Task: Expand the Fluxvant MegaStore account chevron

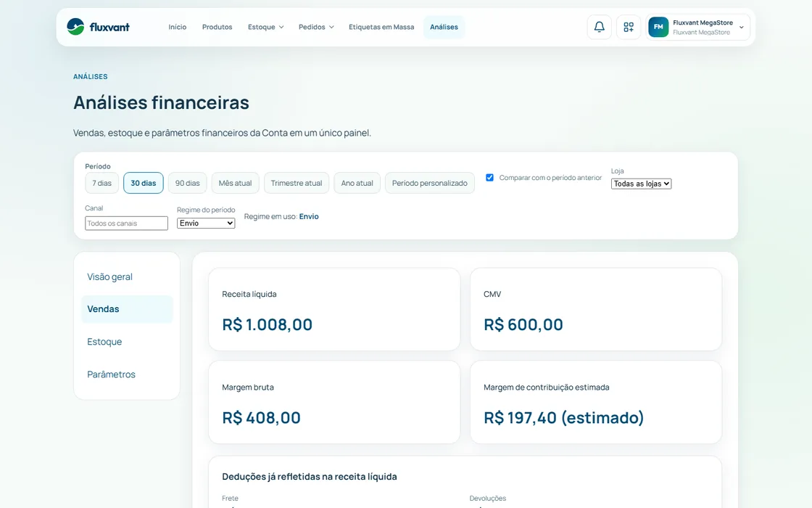Action: pyautogui.click(x=741, y=28)
